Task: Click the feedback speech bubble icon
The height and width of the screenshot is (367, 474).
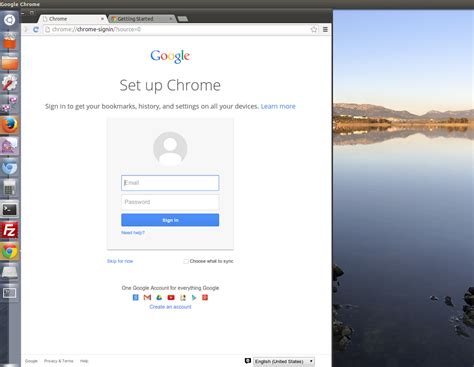Action: [x=248, y=361]
